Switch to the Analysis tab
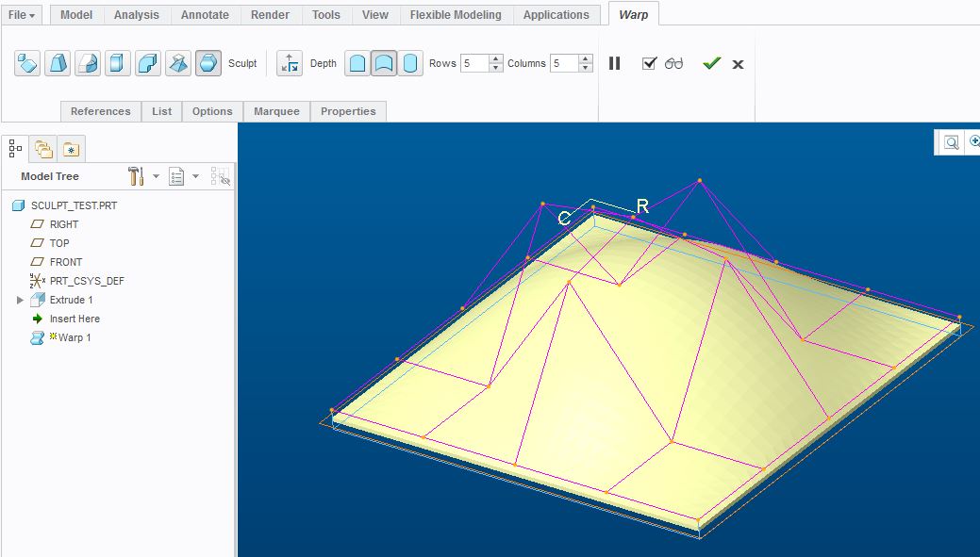 click(x=136, y=14)
